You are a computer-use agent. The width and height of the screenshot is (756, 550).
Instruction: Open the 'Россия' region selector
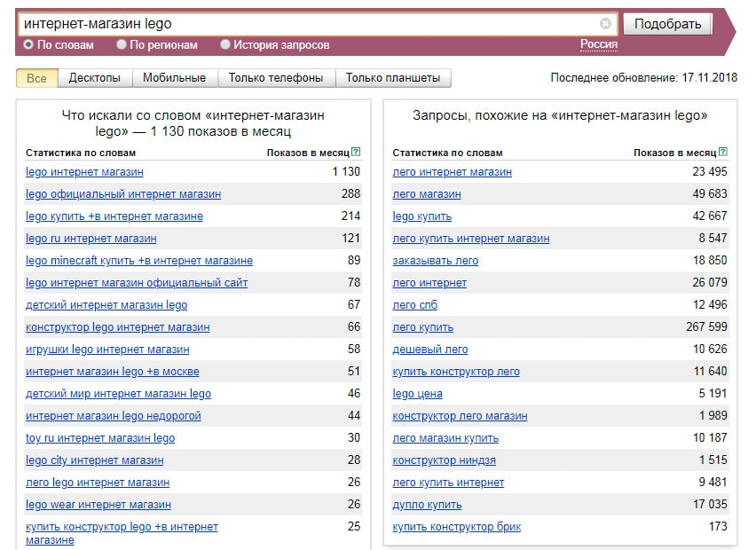pos(599,44)
